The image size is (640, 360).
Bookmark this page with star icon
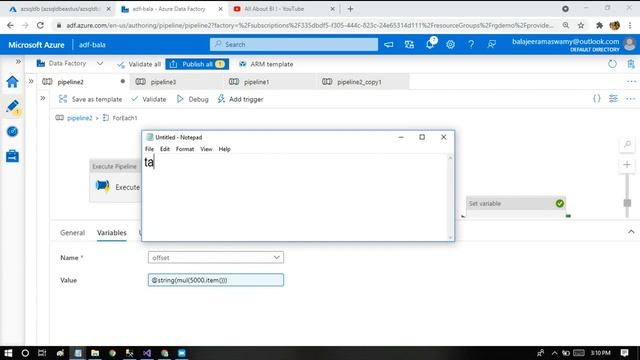[581, 25]
